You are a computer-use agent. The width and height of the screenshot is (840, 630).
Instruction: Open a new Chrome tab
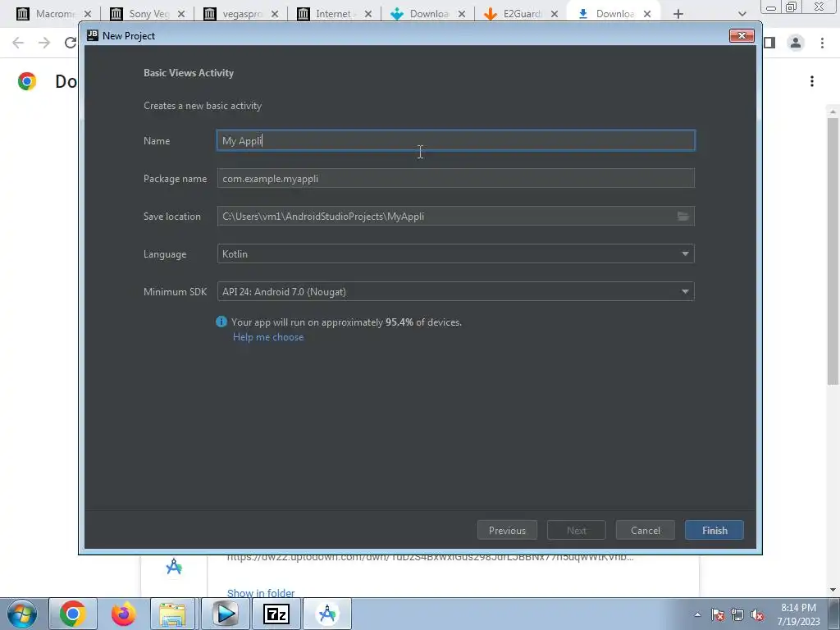(x=678, y=14)
